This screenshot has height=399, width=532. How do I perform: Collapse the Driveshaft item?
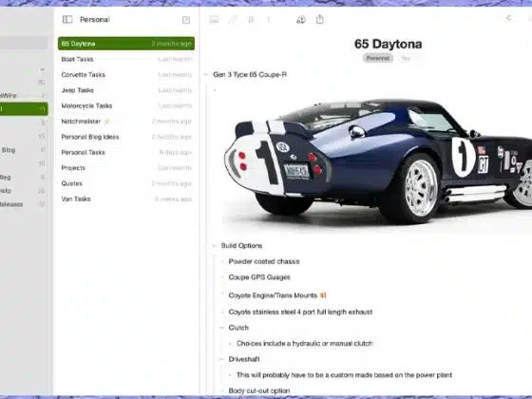pyautogui.click(x=222, y=359)
